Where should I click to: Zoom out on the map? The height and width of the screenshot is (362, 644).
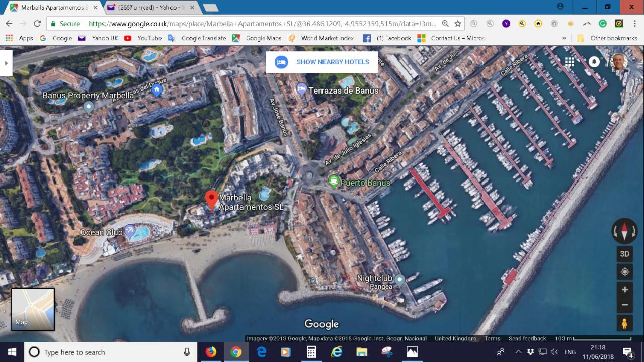pos(625,305)
